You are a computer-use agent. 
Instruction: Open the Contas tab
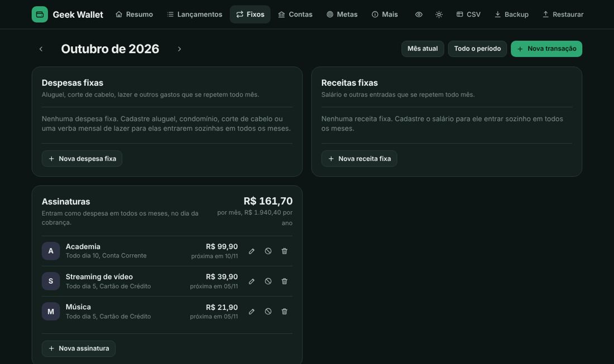(x=295, y=14)
